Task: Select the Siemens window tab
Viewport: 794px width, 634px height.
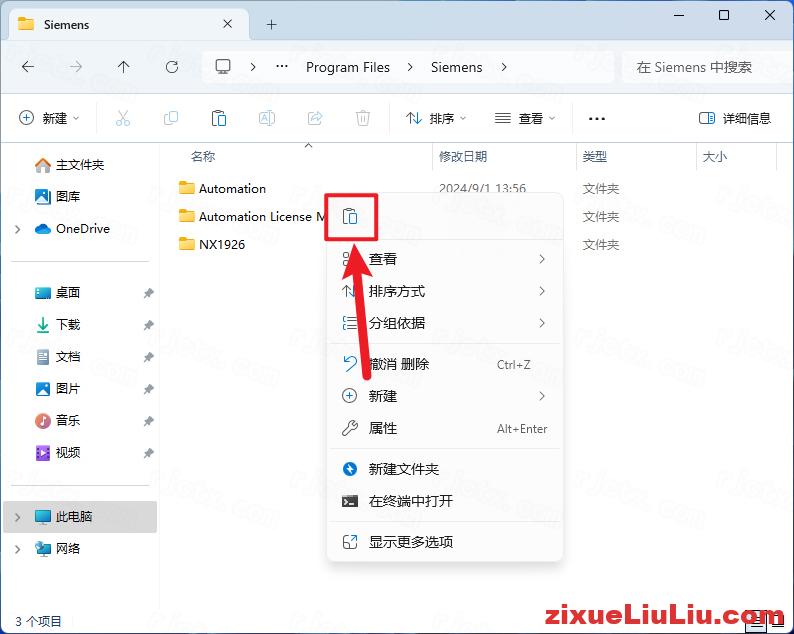Action: click(x=129, y=24)
